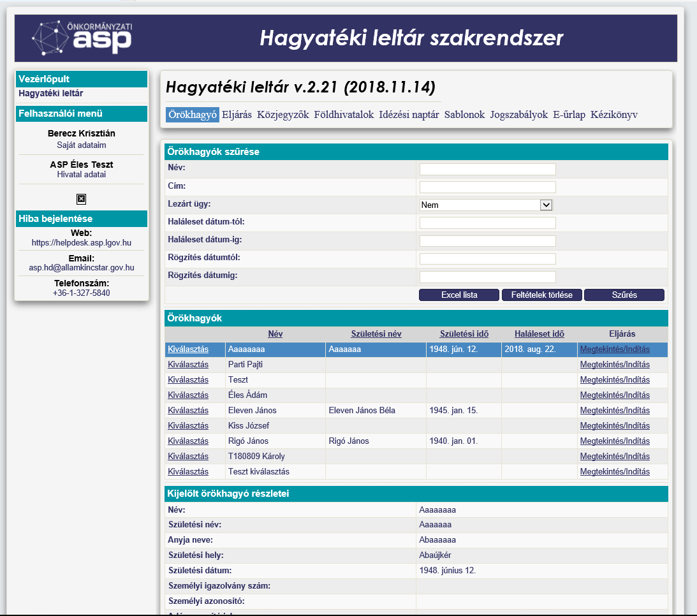Click Kiválasztás for T180809 Károly

(188, 457)
